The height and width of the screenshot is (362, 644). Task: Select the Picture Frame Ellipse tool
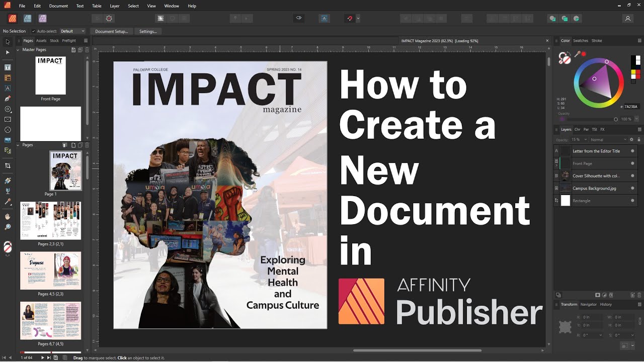click(8, 130)
